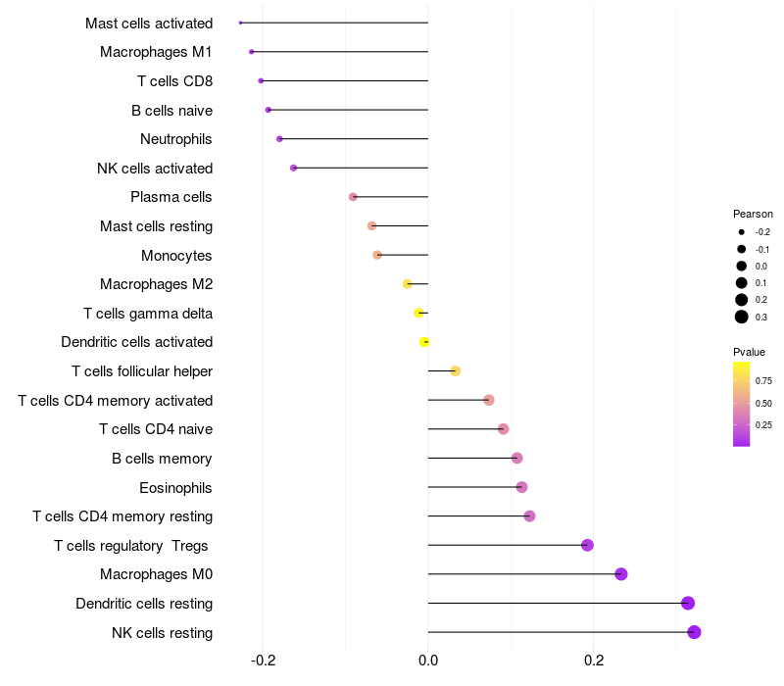Click the Dendritic cells resting lollipop dot
Screen dimensions: 784x686
(x=688, y=603)
